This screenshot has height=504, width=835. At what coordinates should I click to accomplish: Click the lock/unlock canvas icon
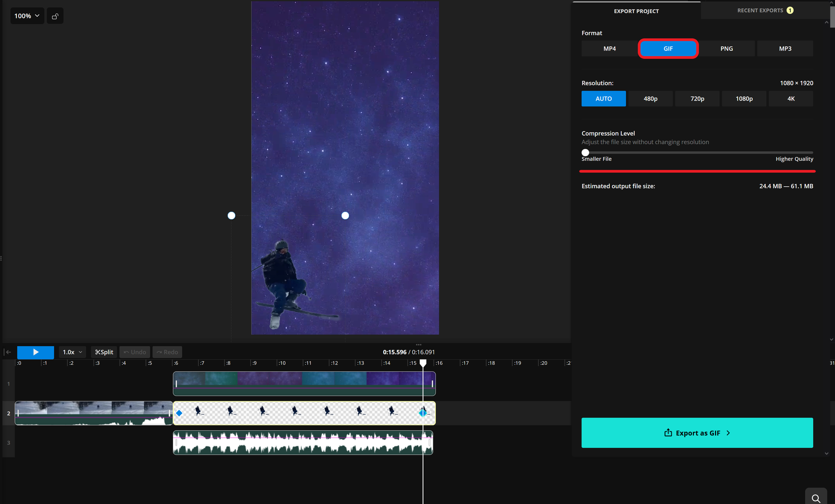click(x=55, y=16)
